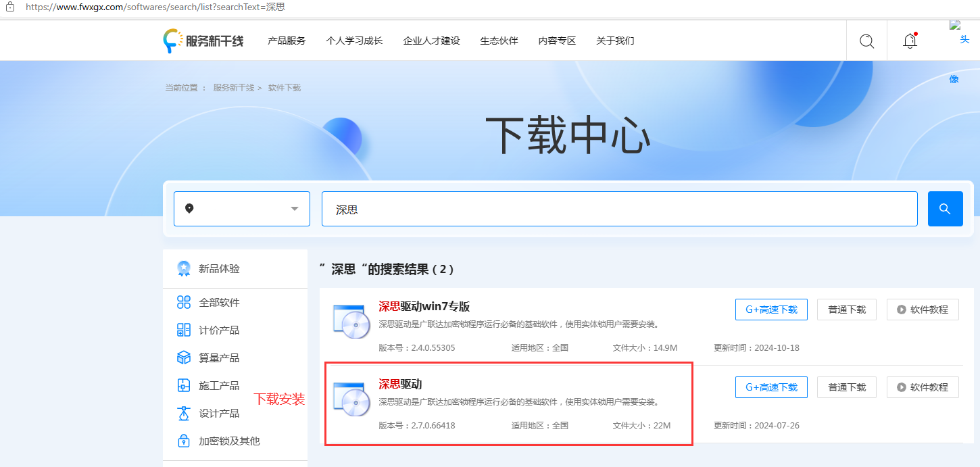The width and height of the screenshot is (980, 467).
Task: Click the 文件大小：14.9M text
Action: (x=645, y=348)
